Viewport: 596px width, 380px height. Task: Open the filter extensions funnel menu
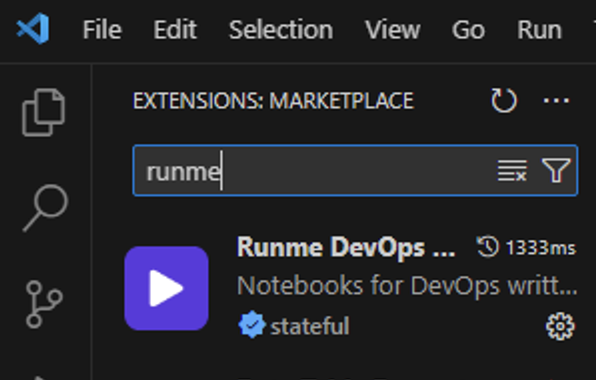point(556,170)
